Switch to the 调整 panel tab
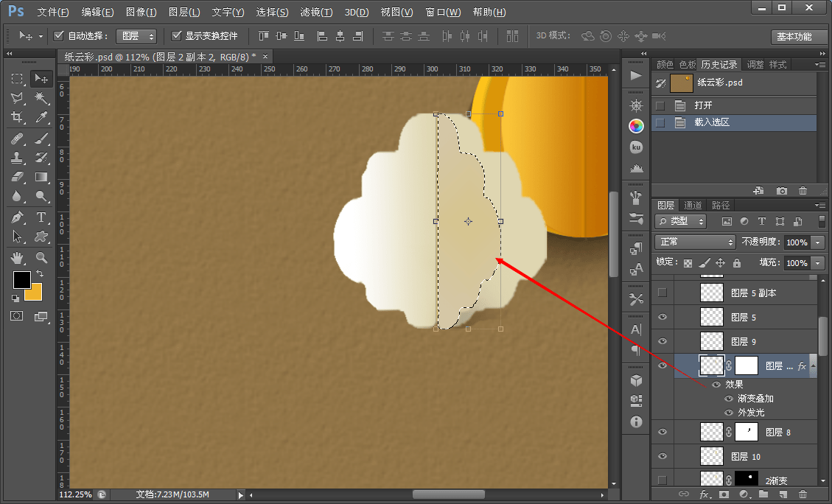Image resolution: width=832 pixels, height=504 pixels. (755, 65)
